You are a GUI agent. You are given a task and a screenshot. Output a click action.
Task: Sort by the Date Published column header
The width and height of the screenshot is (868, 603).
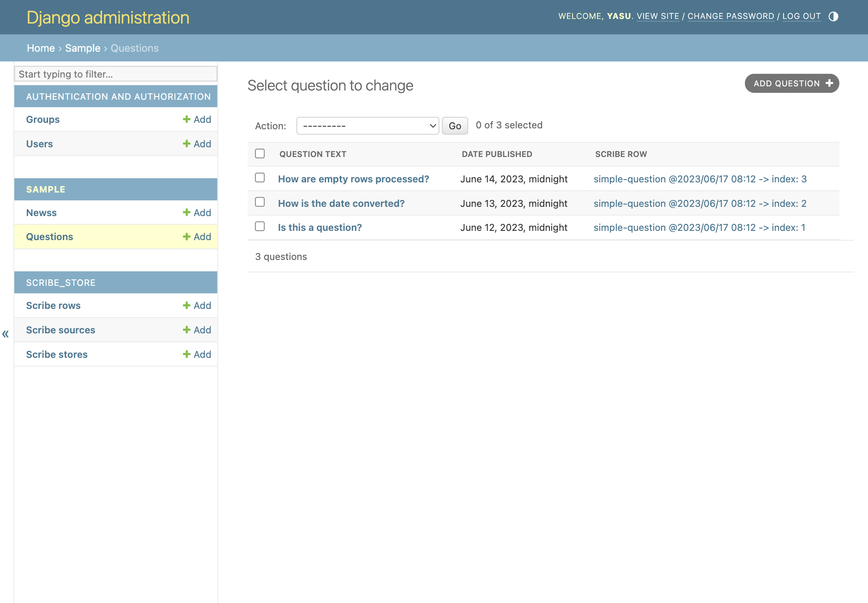497,154
